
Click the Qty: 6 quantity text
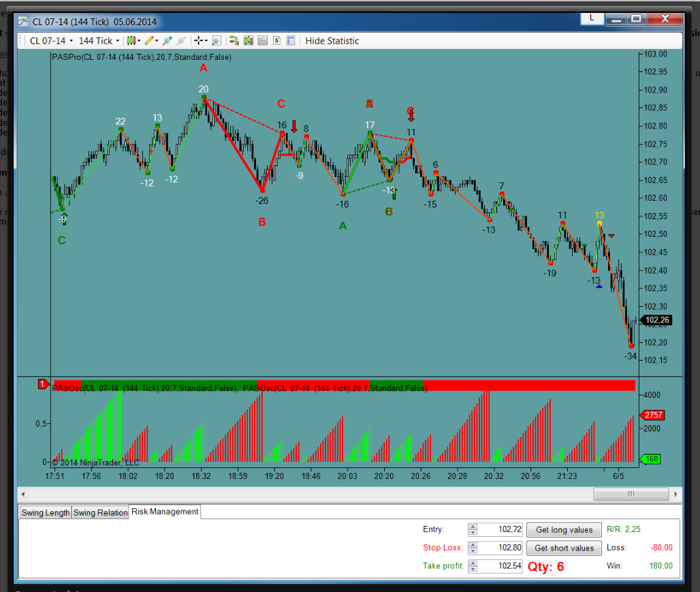[545, 567]
